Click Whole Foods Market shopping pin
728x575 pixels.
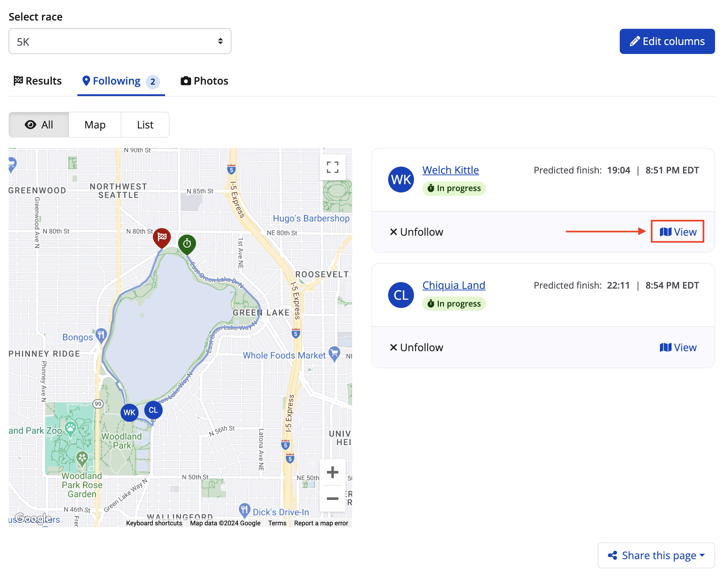[x=335, y=353]
